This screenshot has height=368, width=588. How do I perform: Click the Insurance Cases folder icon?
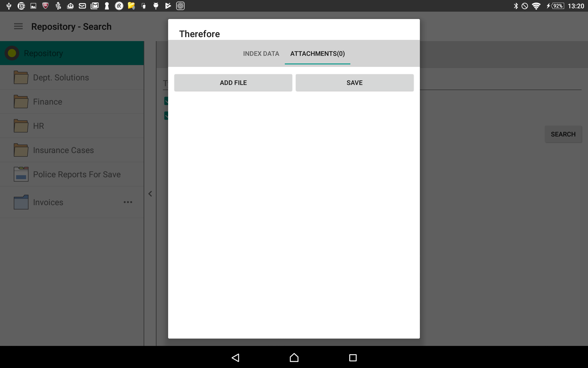pos(21,150)
